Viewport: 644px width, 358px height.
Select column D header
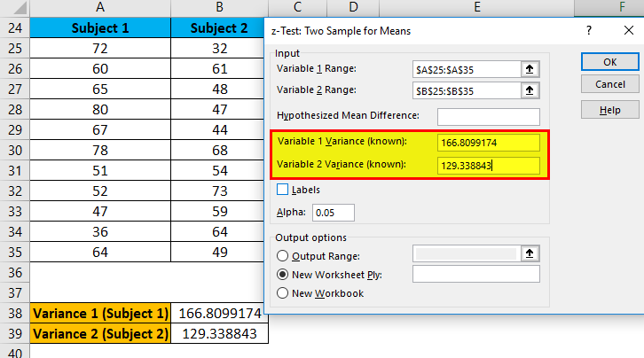[353, 7]
